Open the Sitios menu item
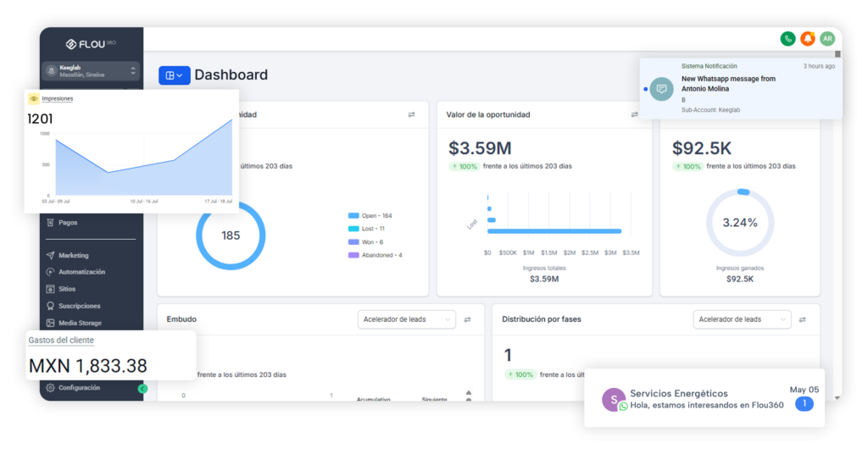Viewport: 868px width, 449px height. 67,289
